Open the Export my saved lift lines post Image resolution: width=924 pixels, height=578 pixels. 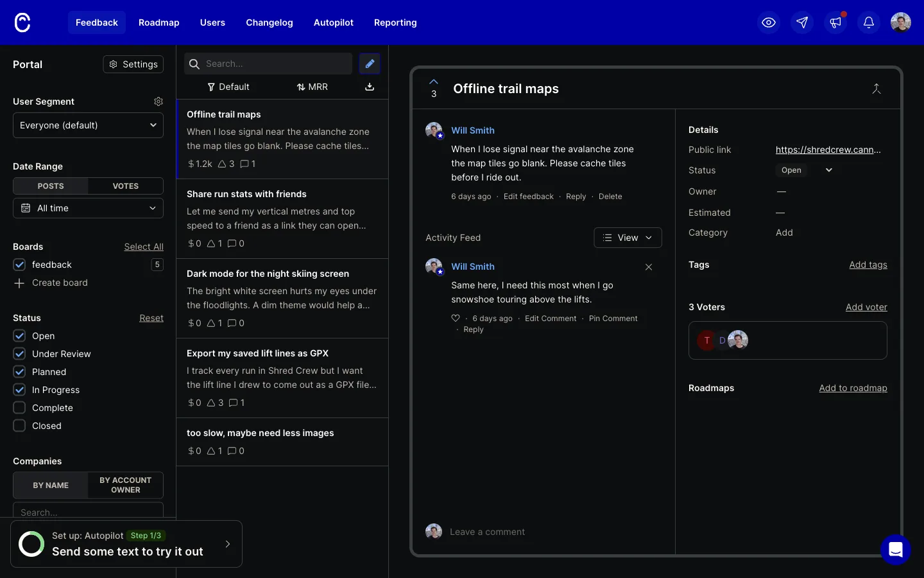pos(282,378)
